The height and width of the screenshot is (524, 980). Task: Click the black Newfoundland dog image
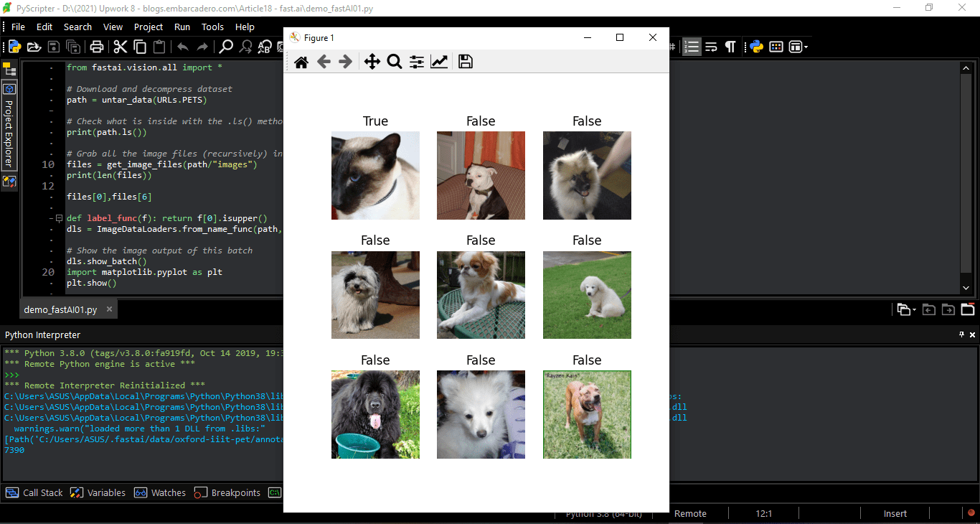click(375, 414)
